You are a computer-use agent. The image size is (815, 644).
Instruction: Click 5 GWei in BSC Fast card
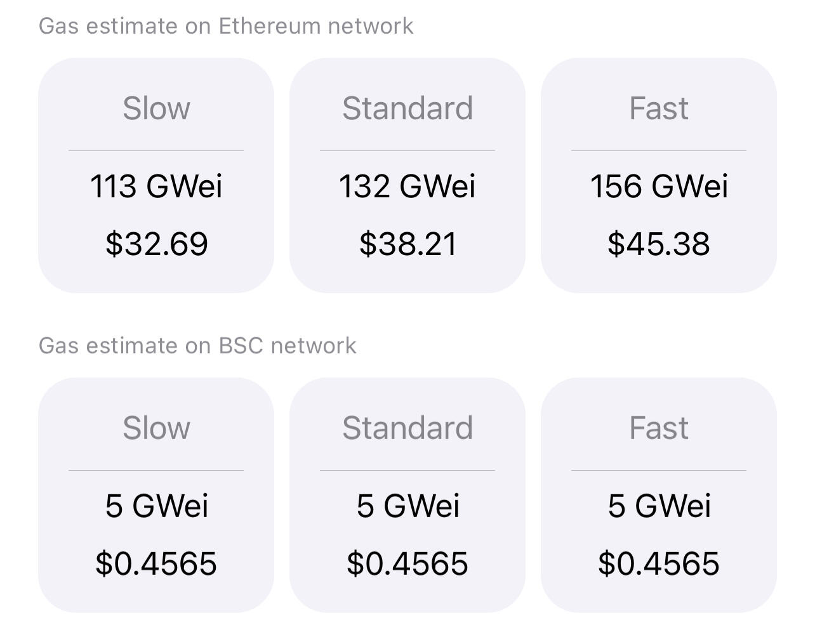point(659,506)
